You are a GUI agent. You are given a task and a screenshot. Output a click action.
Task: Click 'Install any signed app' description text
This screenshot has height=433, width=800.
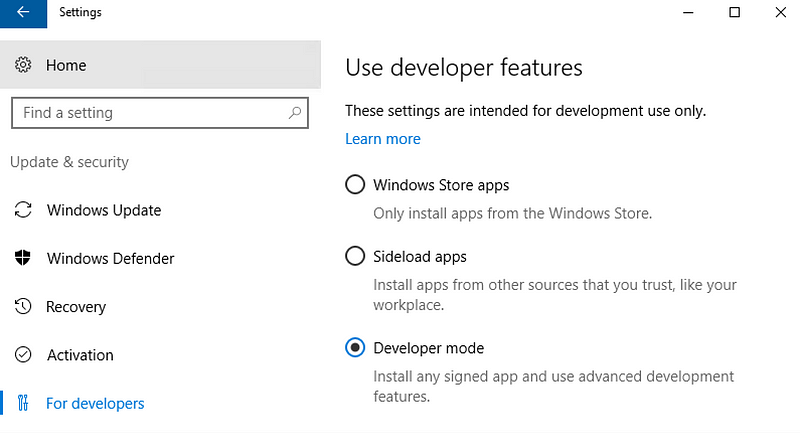click(x=554, y=386)
